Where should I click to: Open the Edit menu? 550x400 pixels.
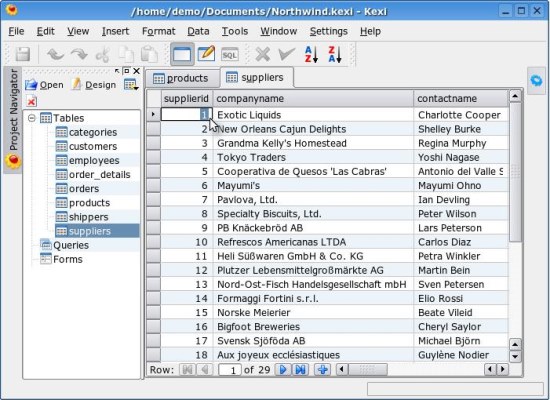(46, 31)
